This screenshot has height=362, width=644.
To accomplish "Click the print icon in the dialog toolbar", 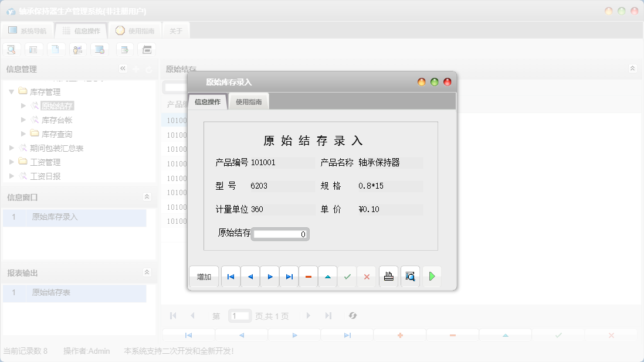I will tap(388, 276).
